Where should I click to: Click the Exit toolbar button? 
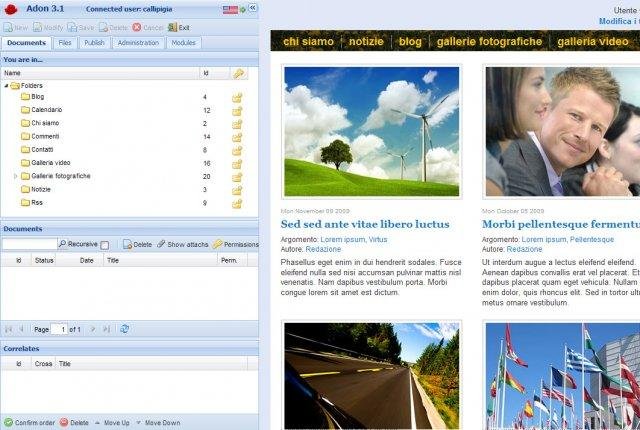179,27
